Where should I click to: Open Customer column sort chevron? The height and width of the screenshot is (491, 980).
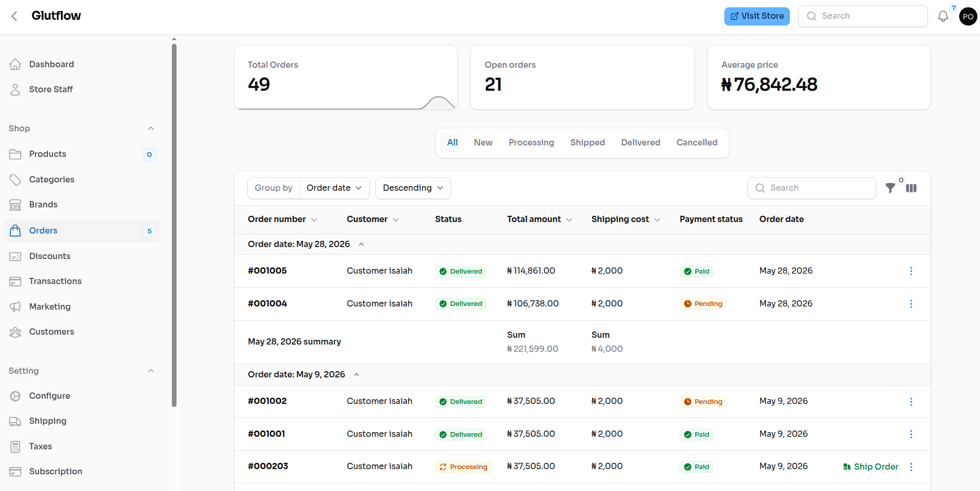396,220
